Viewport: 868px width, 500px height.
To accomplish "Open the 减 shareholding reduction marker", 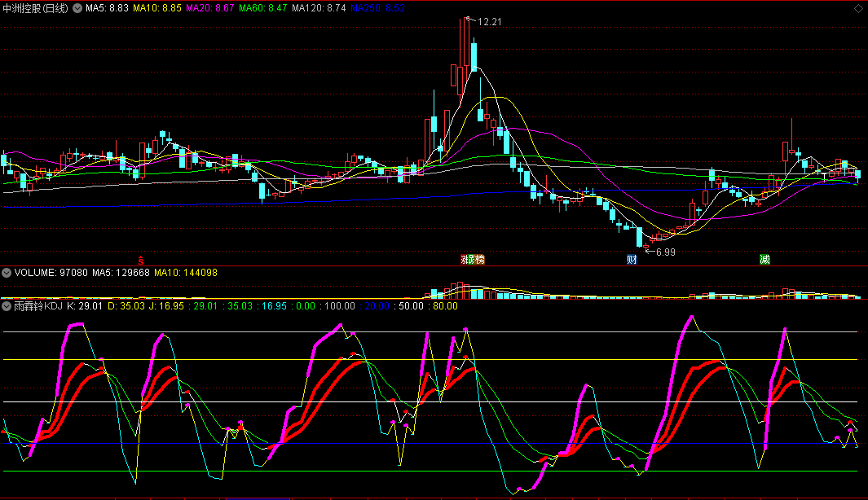I will 764,260.
